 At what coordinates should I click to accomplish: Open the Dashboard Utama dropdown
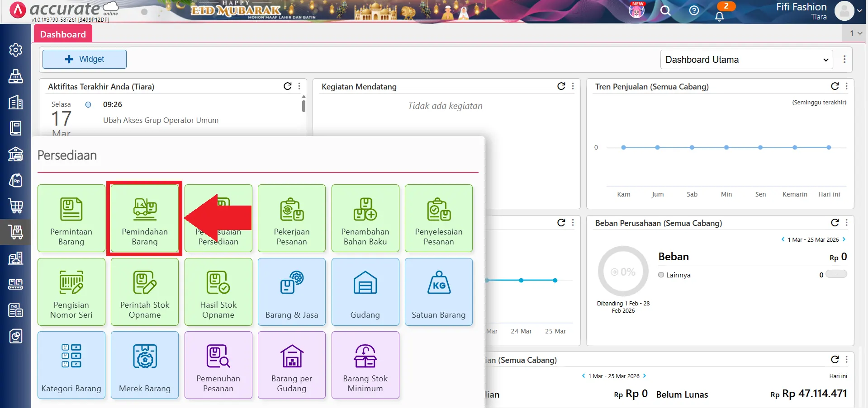point(746,60)
